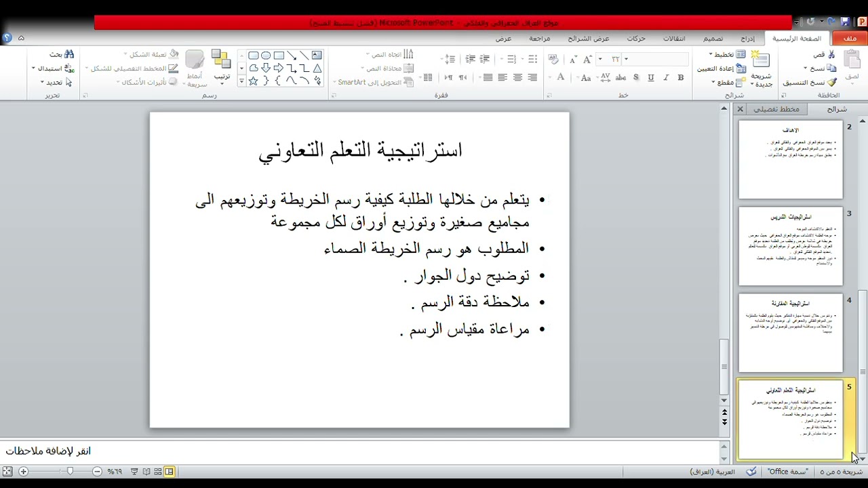Open Text Direction (اتجاه النص) menu
This screenshot has width=868, height=488.
[x=390, y=54]
